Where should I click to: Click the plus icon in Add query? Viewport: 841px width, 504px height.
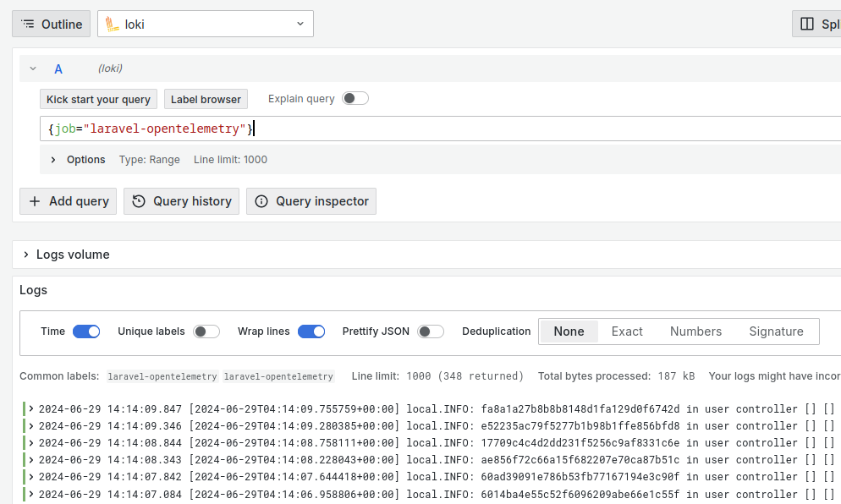(35, 201)
